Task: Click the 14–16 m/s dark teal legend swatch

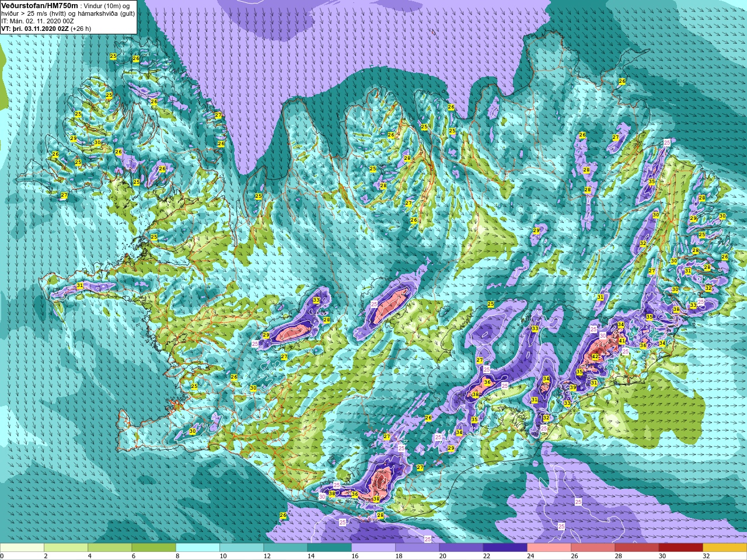Action: (x=329, y=548)
